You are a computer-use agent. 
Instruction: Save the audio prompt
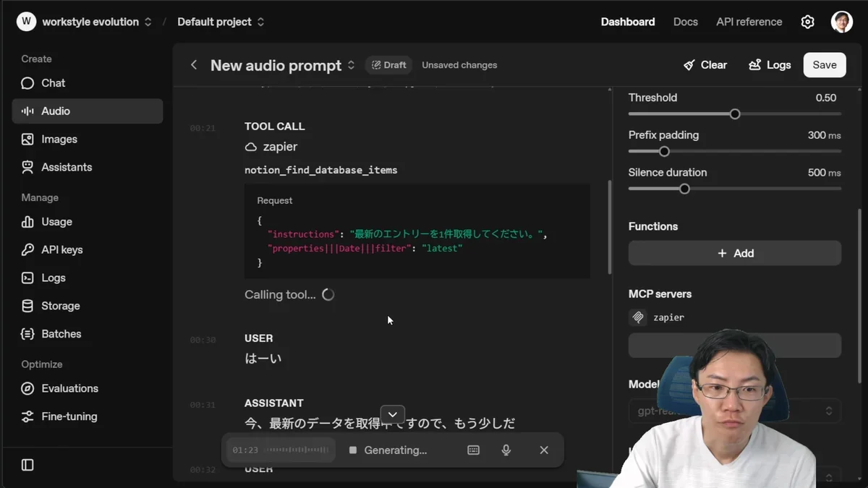click(825, 65)
